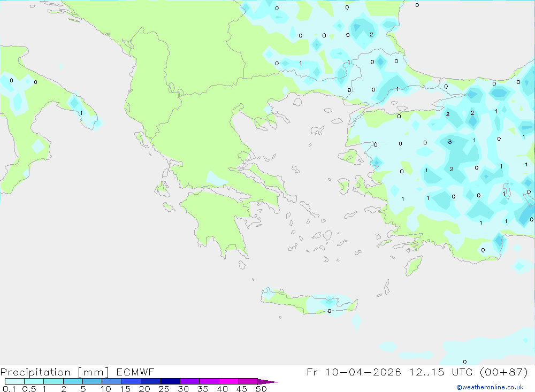The width and height of the screenshot is (535, 392).
Task: Click the value 0 on Crete
Action: point(329,311)
